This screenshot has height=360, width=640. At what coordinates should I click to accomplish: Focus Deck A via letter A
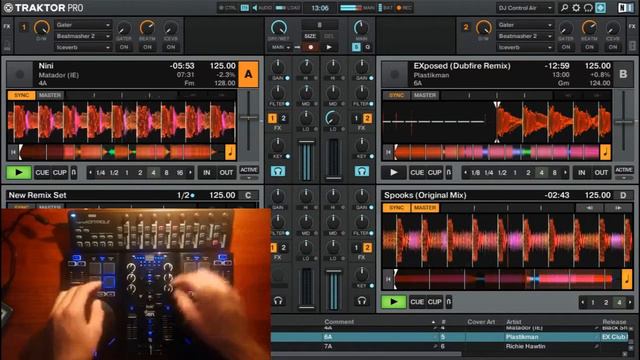[248, 74]
